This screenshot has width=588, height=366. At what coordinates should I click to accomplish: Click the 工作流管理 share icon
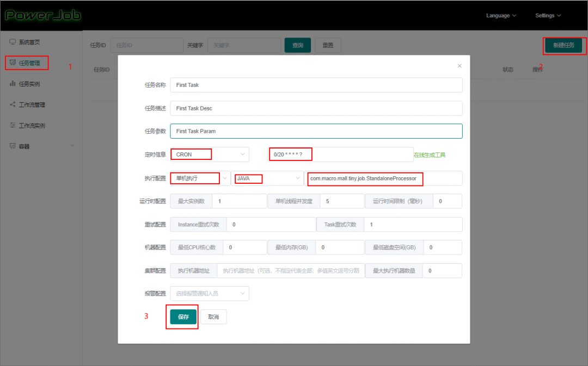pyautogui.click(x=13, y=104)
